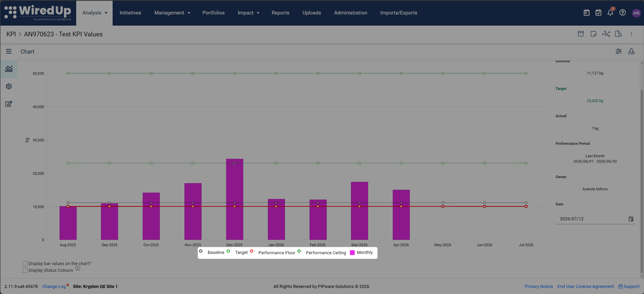644x294 pixels.
Task: Click the vertical scrollbar of details panel
Action: pos(642,182)
